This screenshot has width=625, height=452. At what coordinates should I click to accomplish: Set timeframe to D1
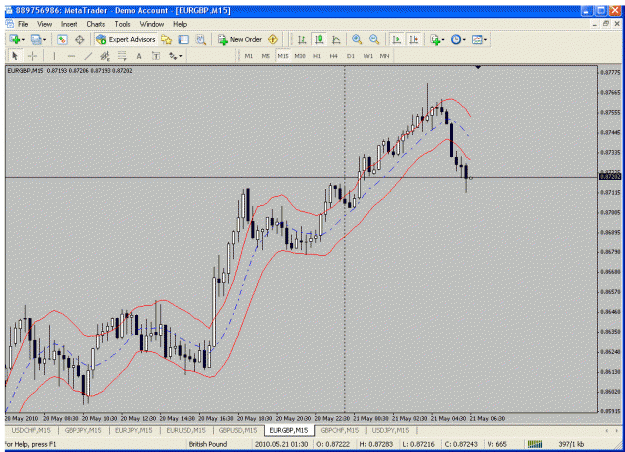tap(351, 56)
